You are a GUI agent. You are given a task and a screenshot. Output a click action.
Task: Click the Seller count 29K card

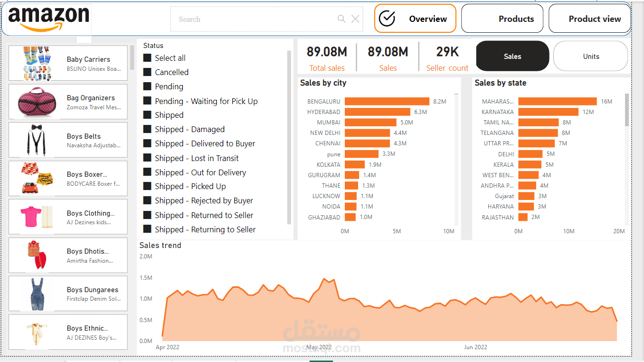[447, 58]
